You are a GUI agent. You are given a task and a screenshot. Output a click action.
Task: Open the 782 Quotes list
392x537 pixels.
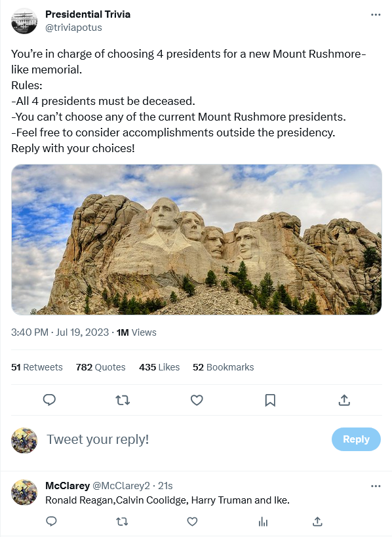100,367
